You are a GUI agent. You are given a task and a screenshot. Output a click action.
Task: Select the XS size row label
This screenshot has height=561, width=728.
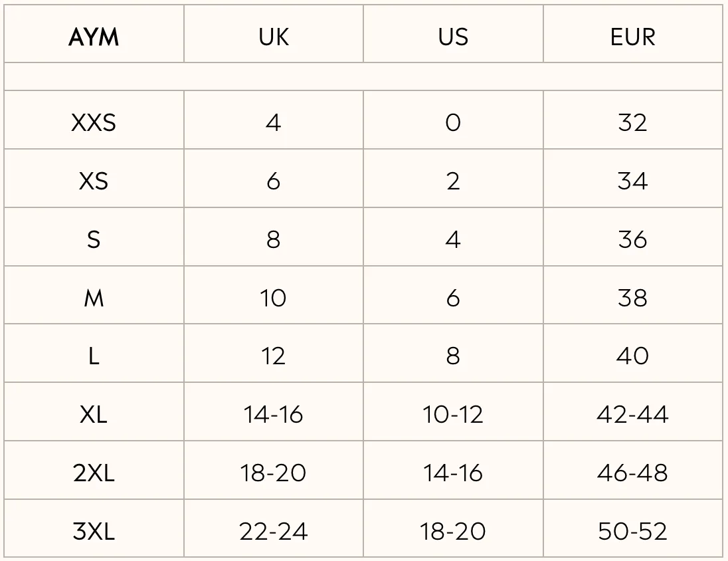pyautogui.click(x=94, y=181)
